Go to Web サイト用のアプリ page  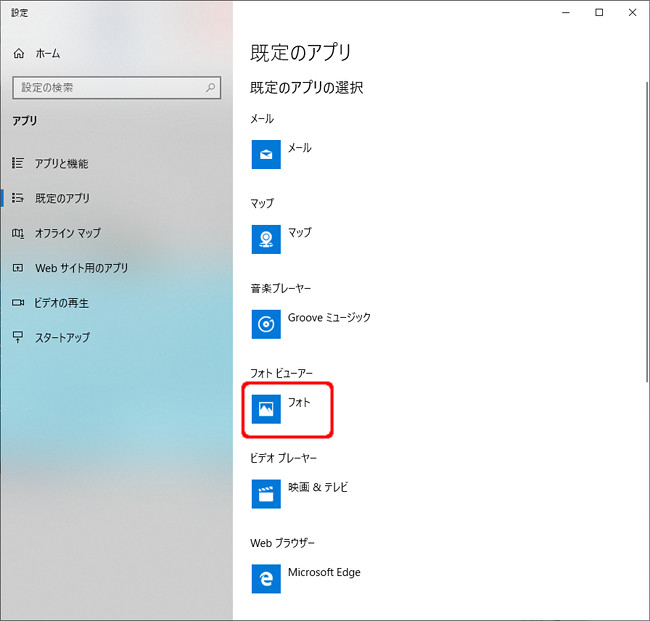point(81,268)
